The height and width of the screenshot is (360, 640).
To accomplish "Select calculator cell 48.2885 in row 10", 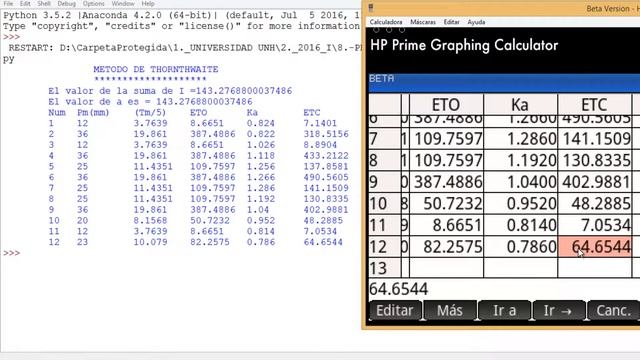I will coord(594,203).
